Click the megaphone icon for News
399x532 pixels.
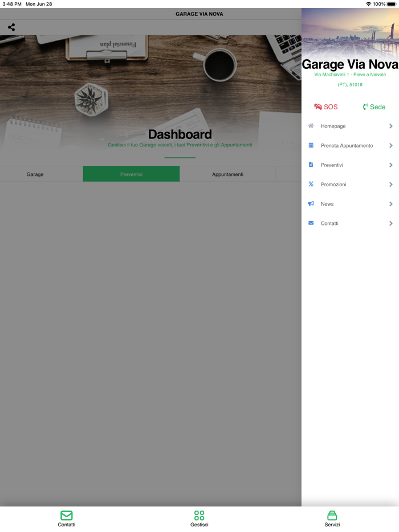(311, 203)
